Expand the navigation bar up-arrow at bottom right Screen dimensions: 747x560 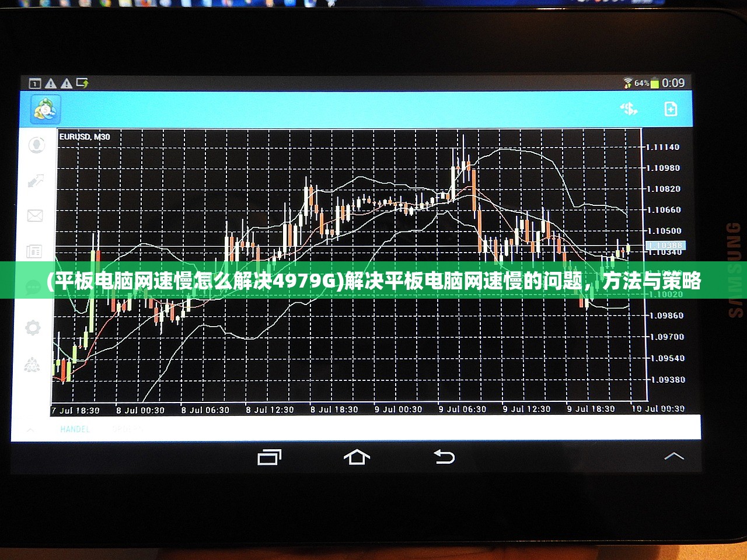tap(673, 456)
